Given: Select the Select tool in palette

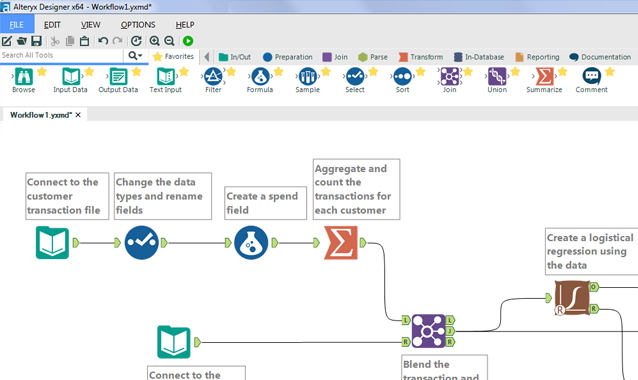Looking at the screenshot, I should pos(355,81).
